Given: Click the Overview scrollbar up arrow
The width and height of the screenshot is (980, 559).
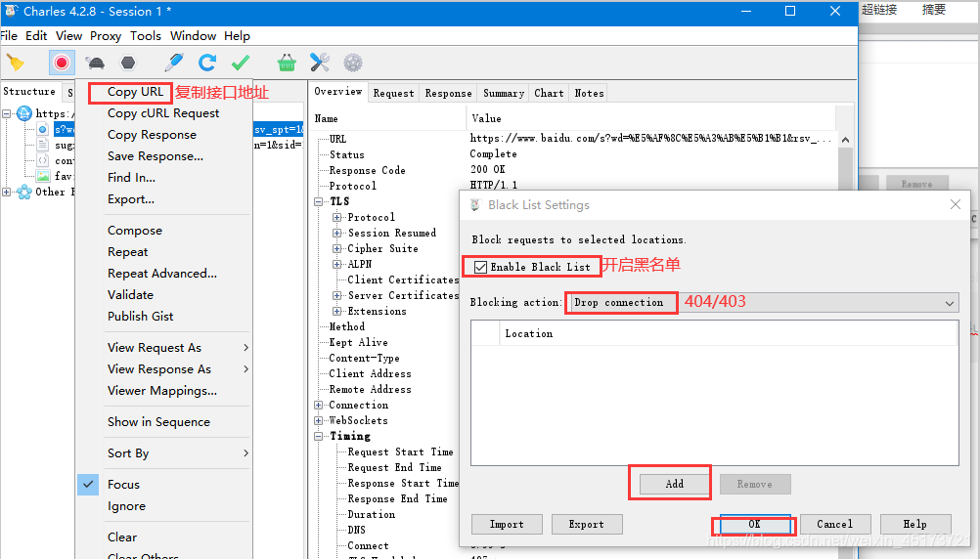Looking at the screenshot, I should click(846, 140).
